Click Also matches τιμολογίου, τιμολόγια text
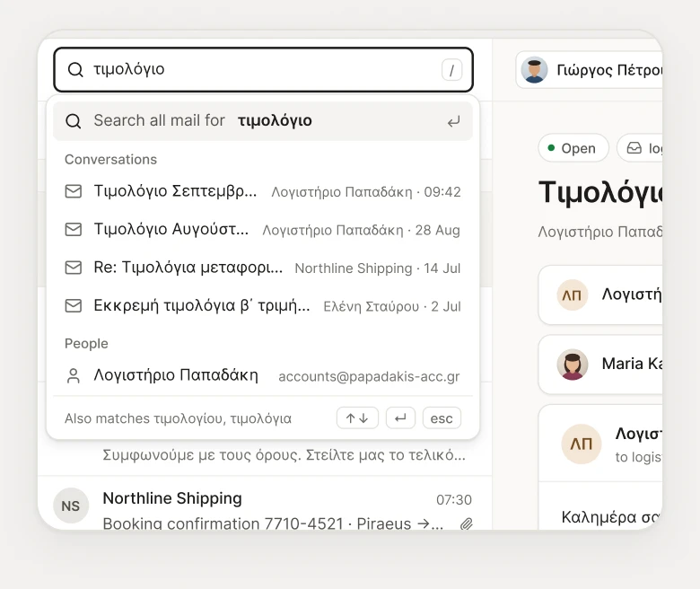Screen dimensions: 700x589 click(178, 418)
